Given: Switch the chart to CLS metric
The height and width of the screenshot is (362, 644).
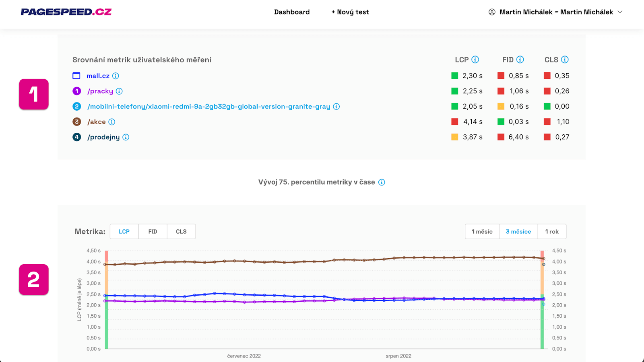Looking at the screenshot, I should click(181, 231).
